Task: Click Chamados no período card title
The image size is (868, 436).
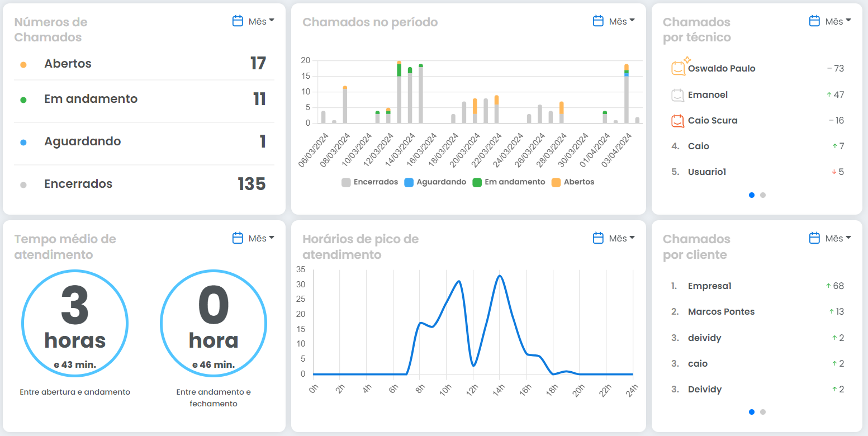Action: 370,22
